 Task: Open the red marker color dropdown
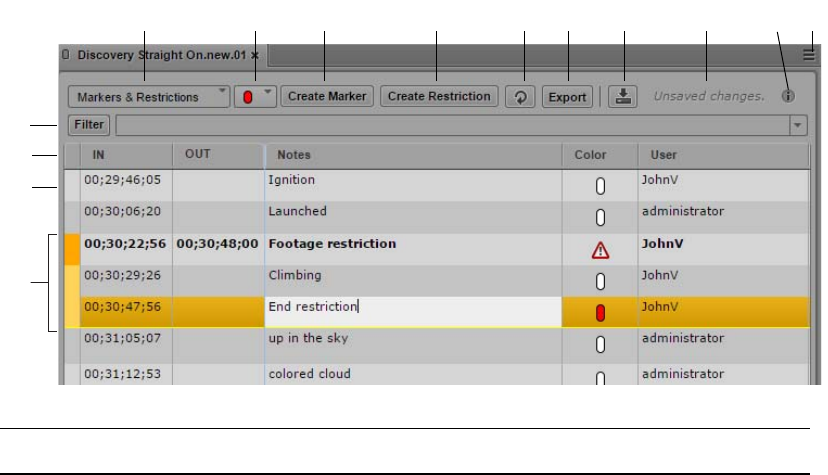click(256, 97)
